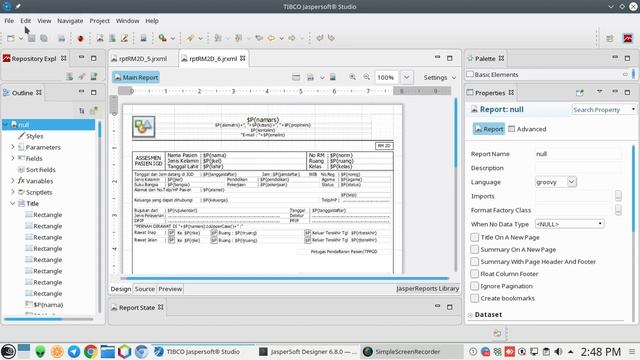Switch to the Source tab
The height and width of the screenshot is (360, 640).
pos(144,289)
